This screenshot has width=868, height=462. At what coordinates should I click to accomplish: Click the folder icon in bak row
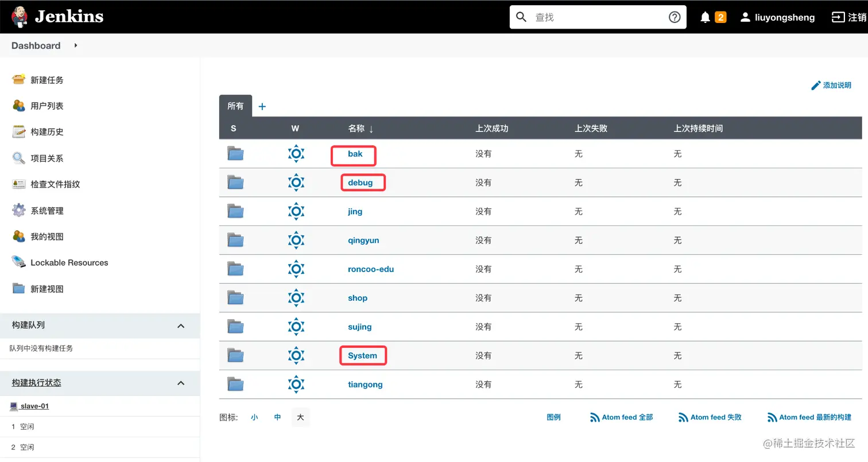tap(235, 153)
